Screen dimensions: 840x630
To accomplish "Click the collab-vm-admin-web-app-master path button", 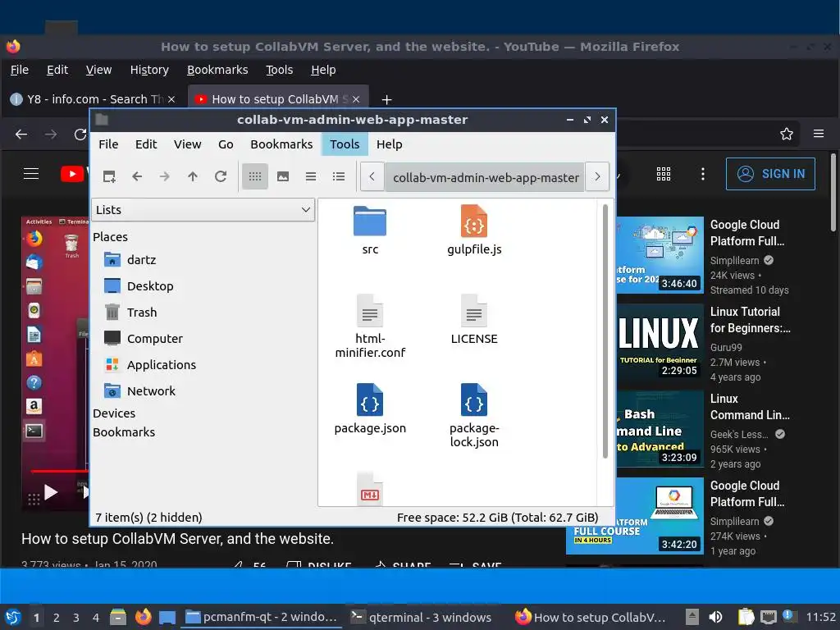I will coord(486,177).
